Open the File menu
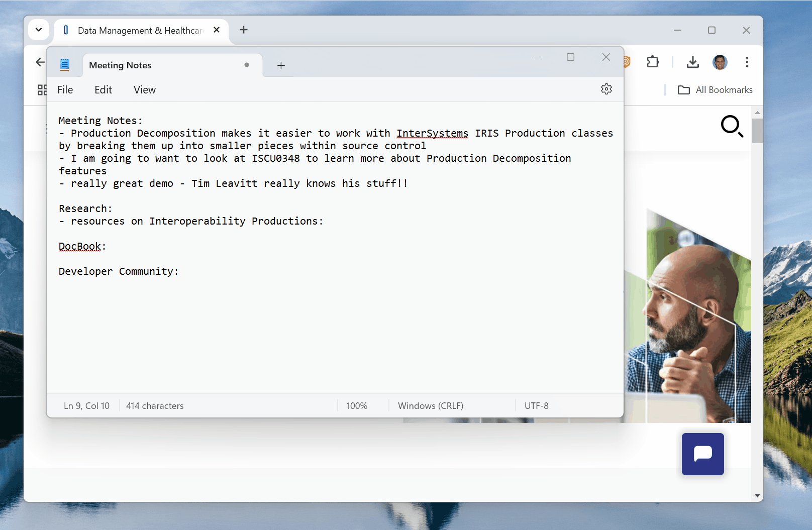This screenshot has width=812, height=530. coord(65,90)
